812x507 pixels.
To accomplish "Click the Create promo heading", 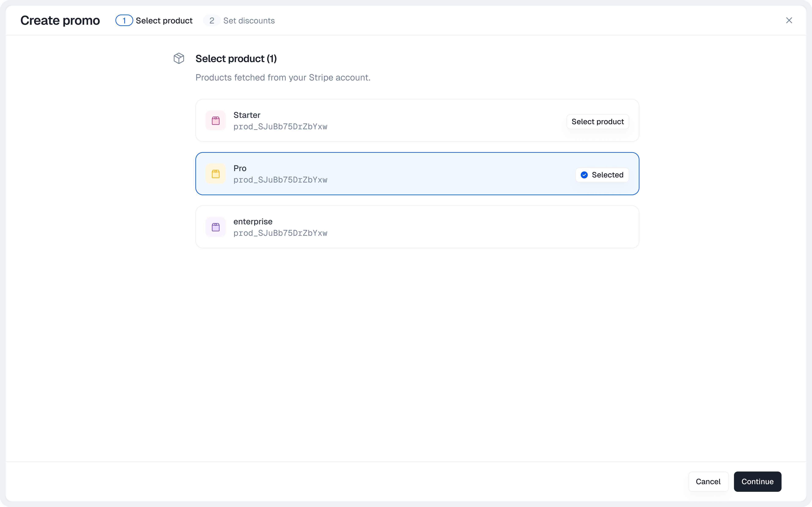I will point(60,20).
